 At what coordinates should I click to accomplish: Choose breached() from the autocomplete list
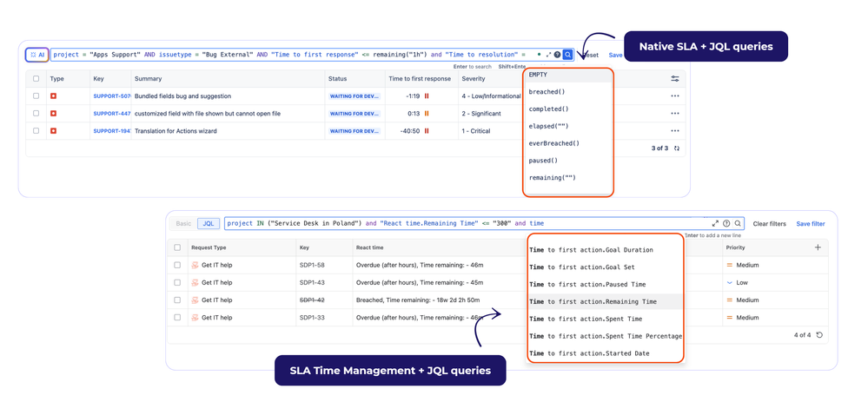pyautogui.click(x=547, y=92)
